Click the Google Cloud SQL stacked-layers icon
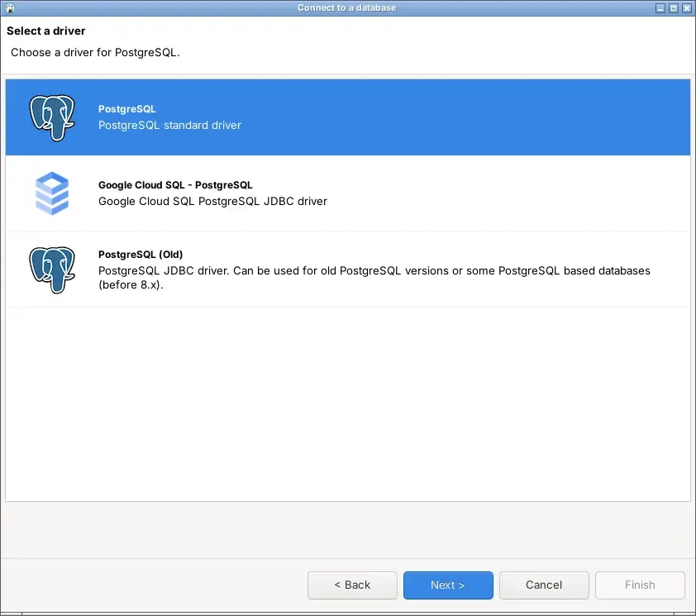Screen dimensions: 696x616 (52, 193)
